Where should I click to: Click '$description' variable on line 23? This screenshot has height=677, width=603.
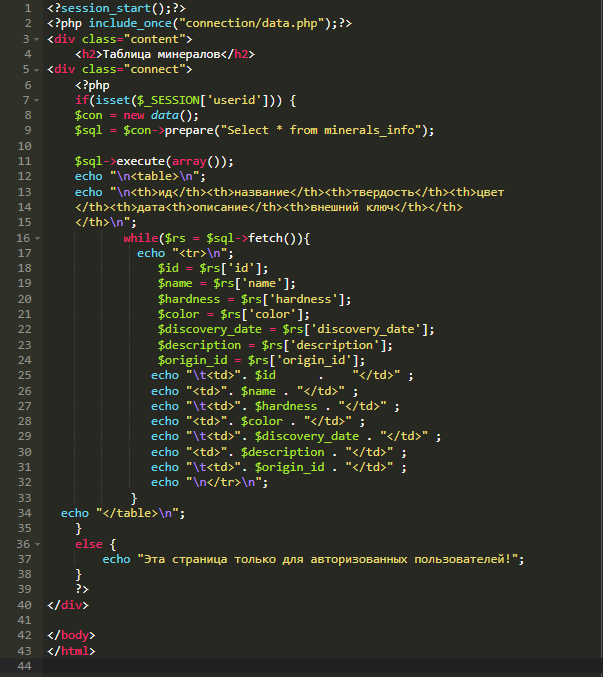pos(199,345)
